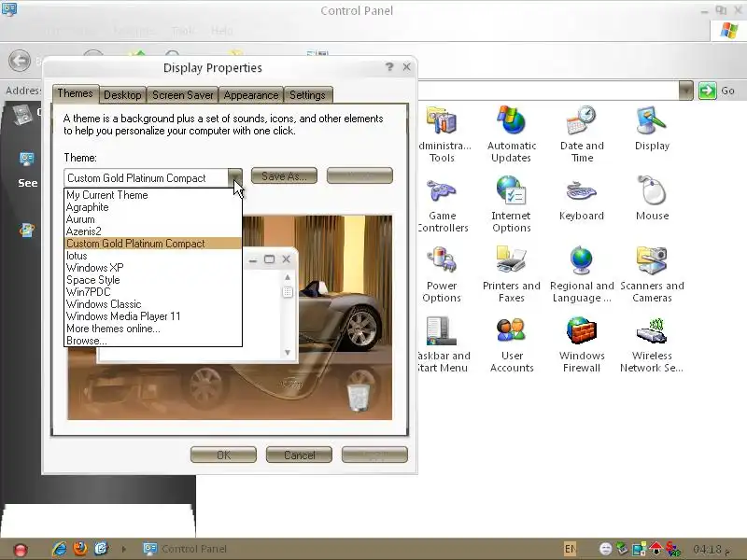This screenshot has height=560, width=747.
Task: Choose the Azenis2 theme
Action: [x=153, y=231]
